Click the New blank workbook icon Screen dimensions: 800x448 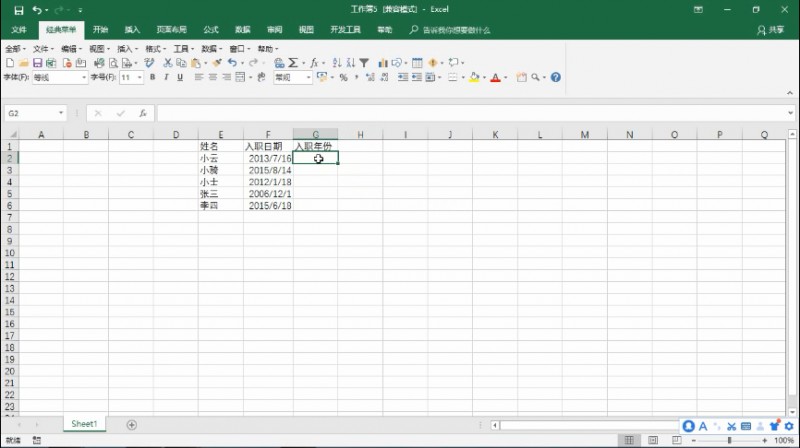coord(10,63)
